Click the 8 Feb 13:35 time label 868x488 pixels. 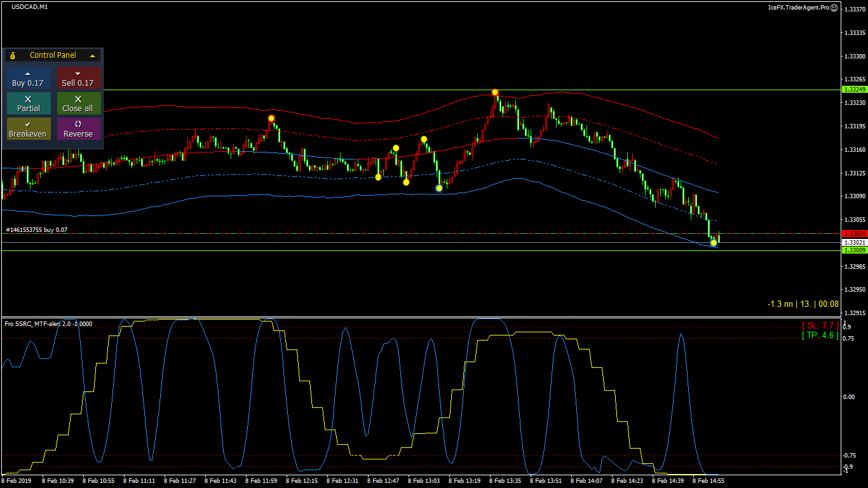point(505,481)
